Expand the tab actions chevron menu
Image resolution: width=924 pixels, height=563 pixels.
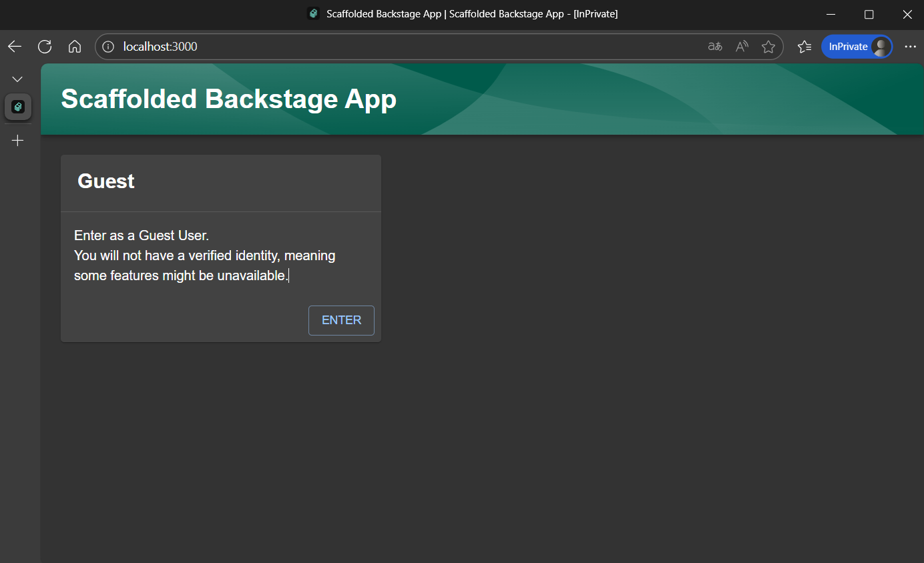[18, 79]
